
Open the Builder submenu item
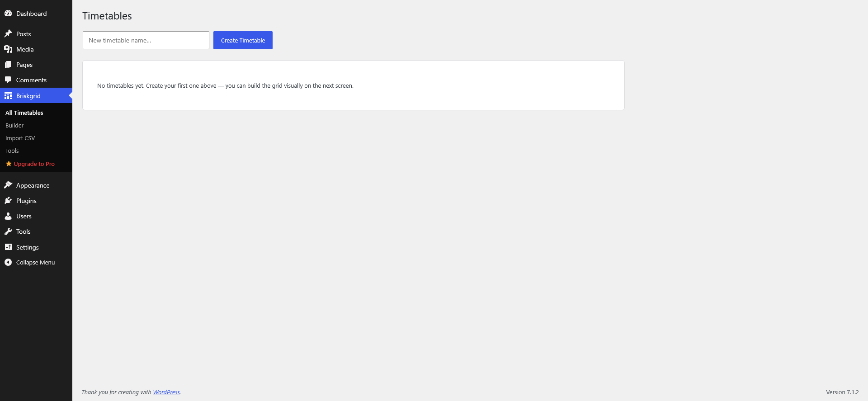[14, 125]
